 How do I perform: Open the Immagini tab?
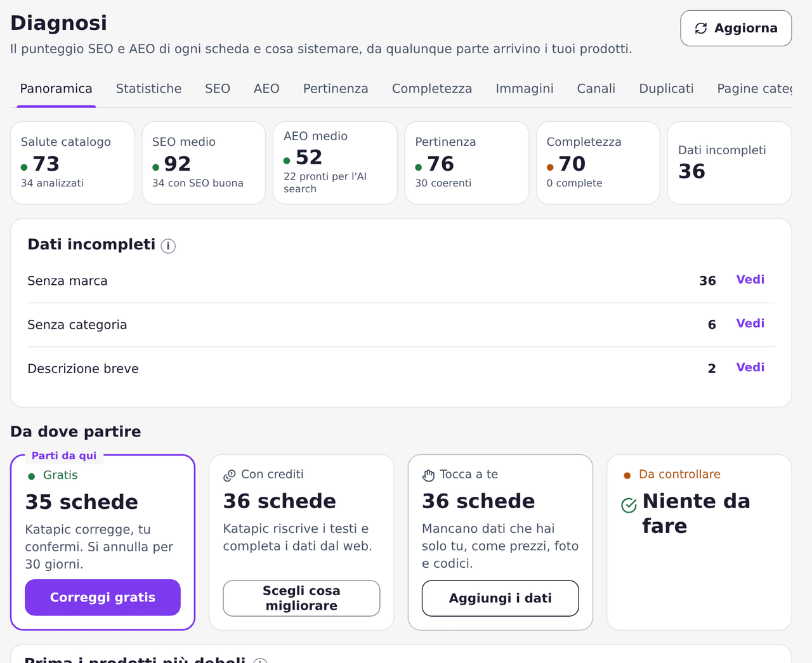point(525,89)
